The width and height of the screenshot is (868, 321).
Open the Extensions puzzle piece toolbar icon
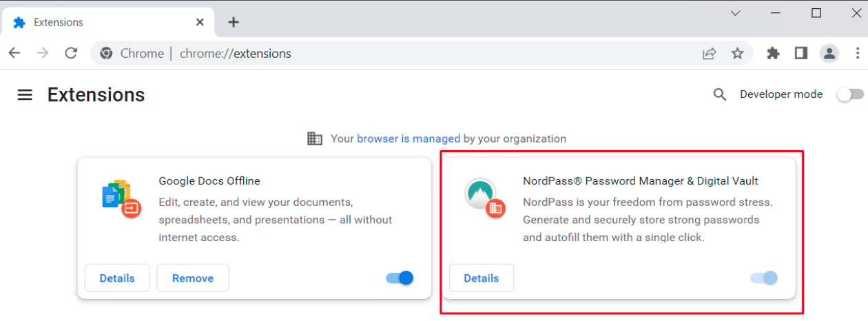773,53
